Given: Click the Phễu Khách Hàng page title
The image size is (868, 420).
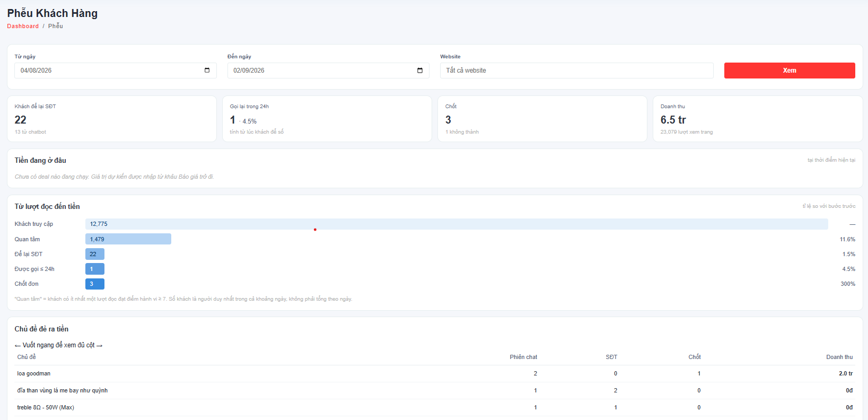Looking at the screenshot, I should point(52,13).
